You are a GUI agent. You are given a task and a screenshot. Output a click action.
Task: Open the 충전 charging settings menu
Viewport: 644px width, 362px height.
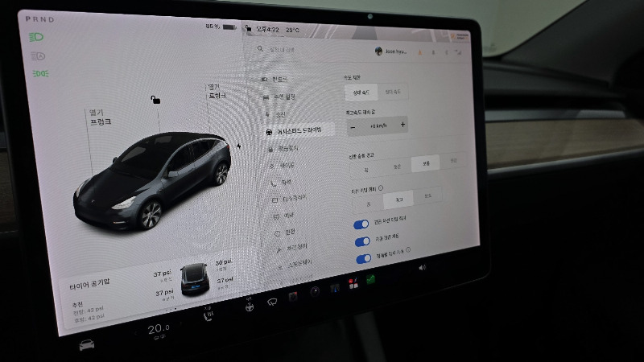[x=276, y=114]
